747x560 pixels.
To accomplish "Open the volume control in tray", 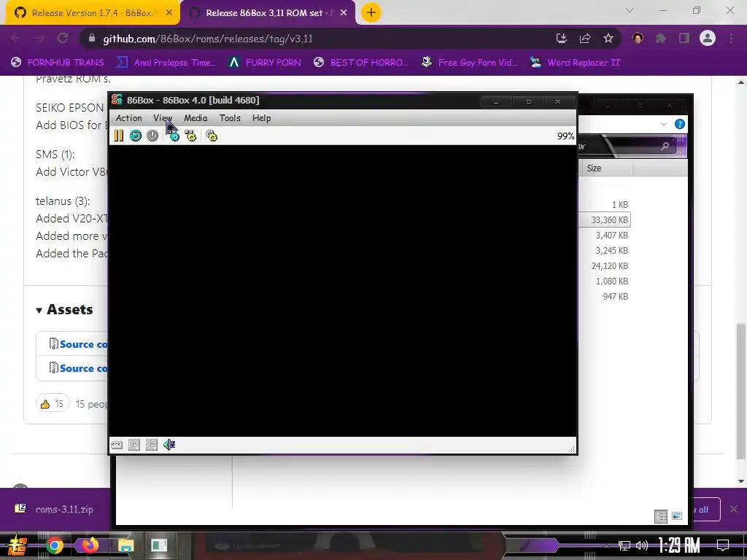I will point(642,545).
